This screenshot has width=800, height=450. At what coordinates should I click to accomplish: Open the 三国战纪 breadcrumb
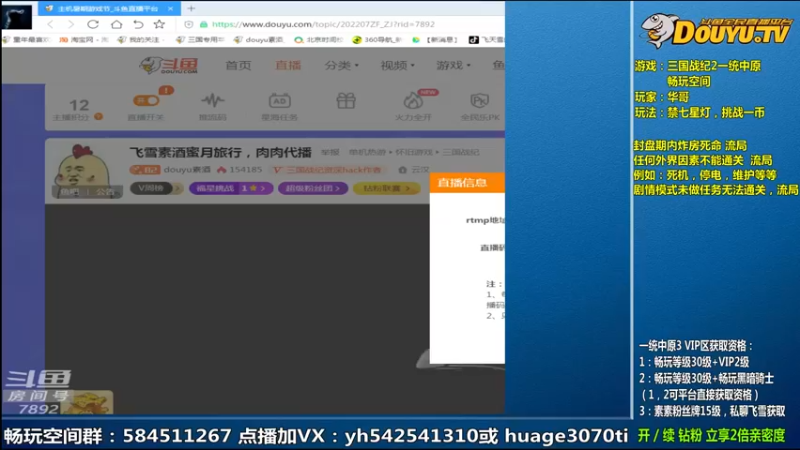[x=461, y=152]
